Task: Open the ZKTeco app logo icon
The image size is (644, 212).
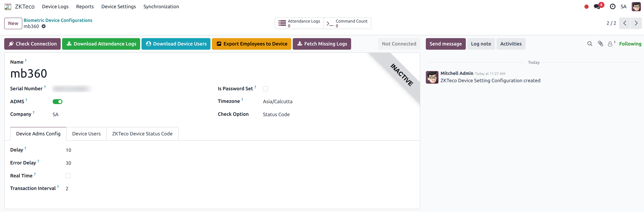Action: click(x=8, y=7)
